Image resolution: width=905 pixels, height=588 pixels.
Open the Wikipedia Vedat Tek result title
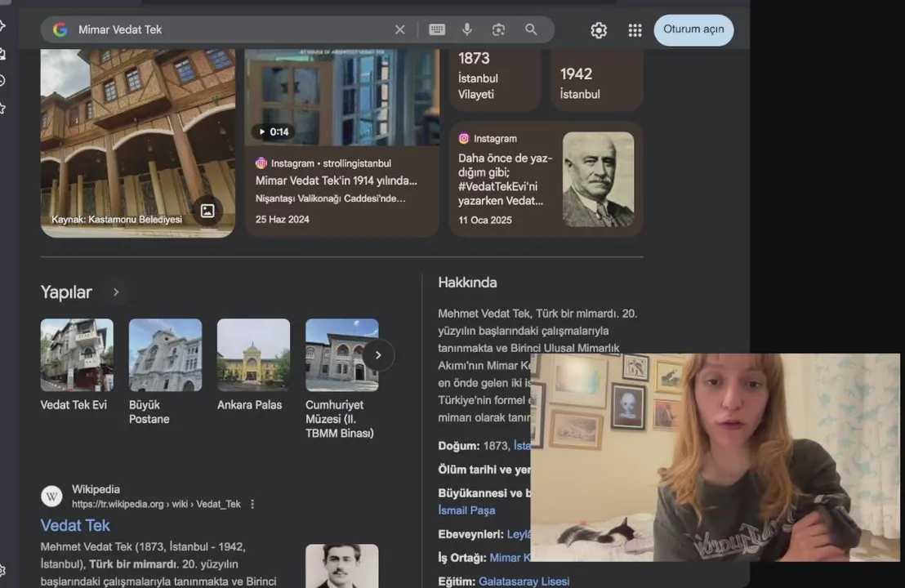pos(75,525)
